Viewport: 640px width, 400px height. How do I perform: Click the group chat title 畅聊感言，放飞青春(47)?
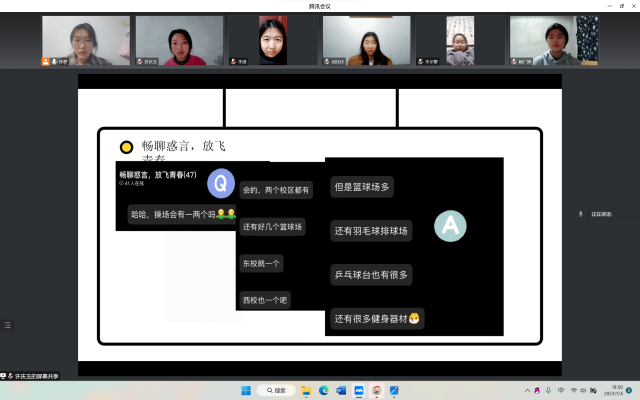tap(158, 174)
